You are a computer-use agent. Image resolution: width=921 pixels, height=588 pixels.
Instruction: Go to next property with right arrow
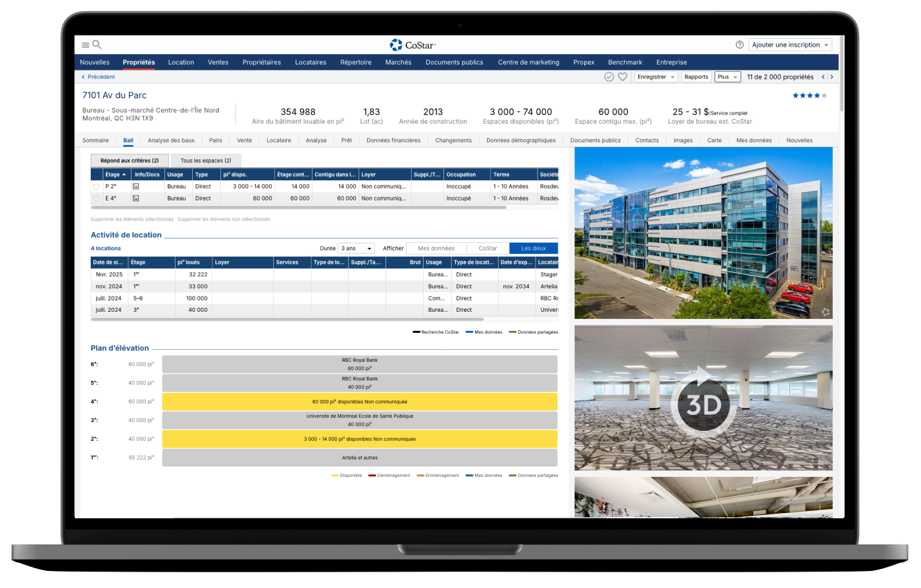click(x=832, y=77)
